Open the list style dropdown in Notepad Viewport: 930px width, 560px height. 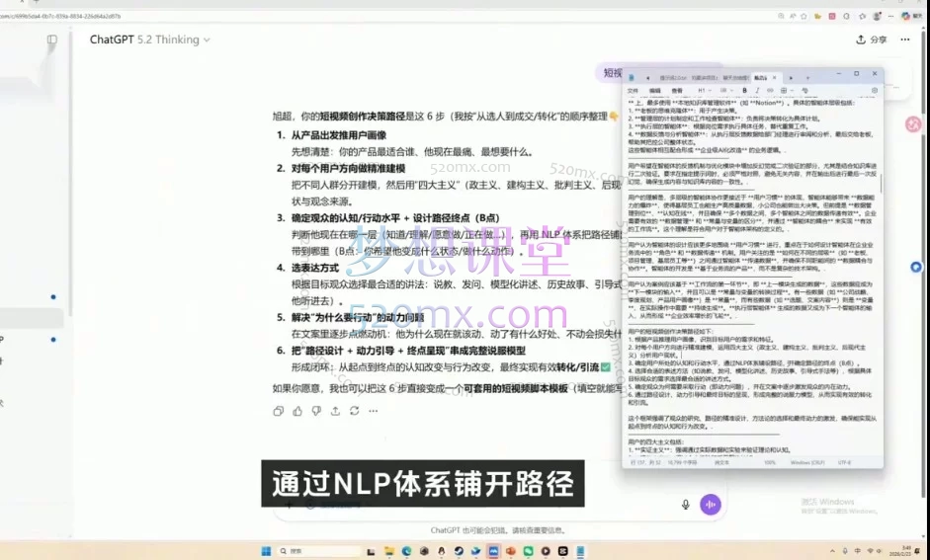tap(725, 91)
